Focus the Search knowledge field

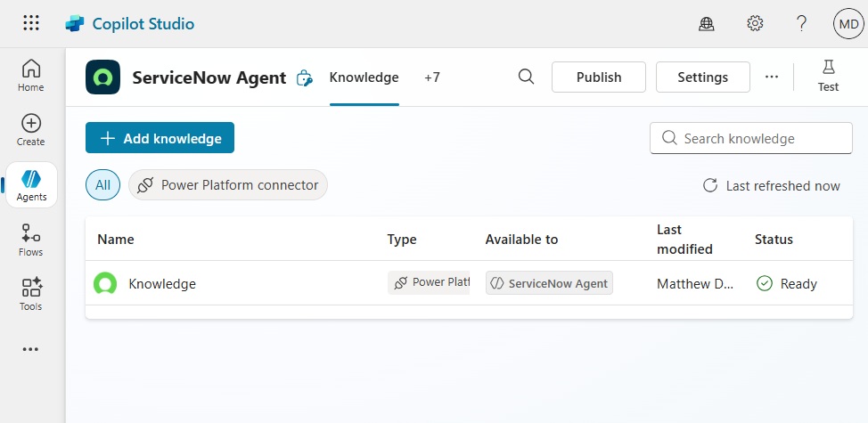pyautogui.click(x=751, y=138)
